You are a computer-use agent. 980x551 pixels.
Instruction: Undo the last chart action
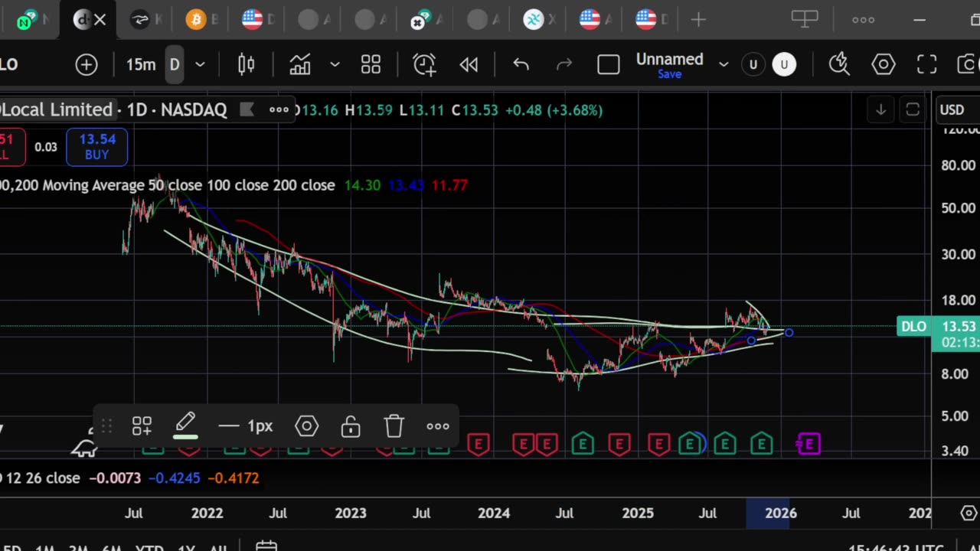[521, 65]
